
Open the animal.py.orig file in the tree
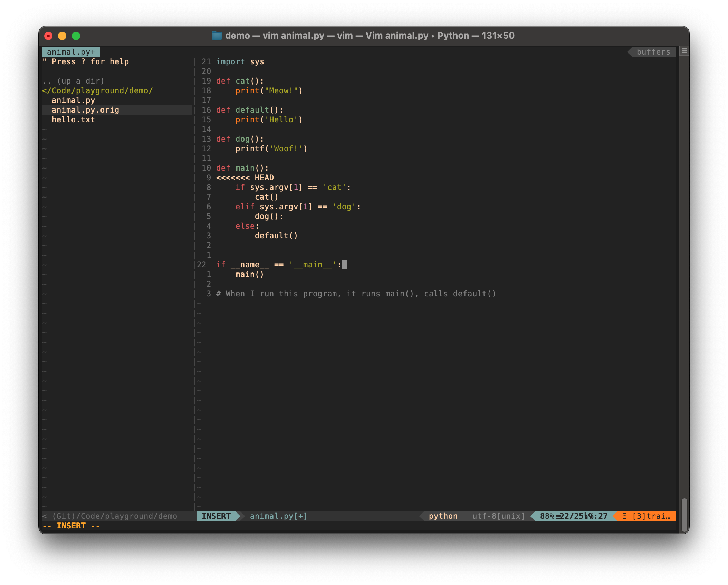[85, 110]
